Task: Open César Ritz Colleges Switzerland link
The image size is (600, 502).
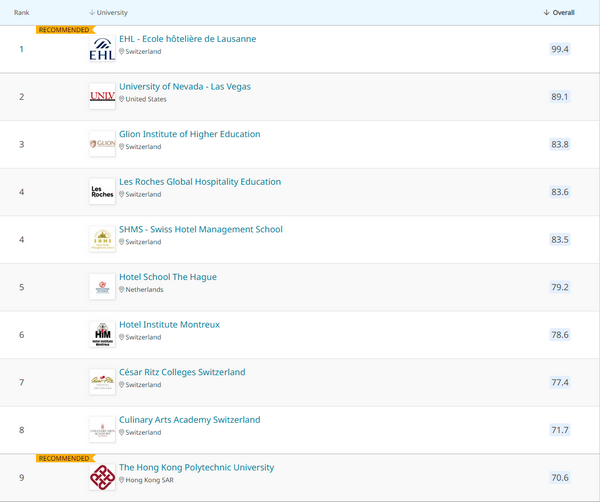Action: pos(182,372)
